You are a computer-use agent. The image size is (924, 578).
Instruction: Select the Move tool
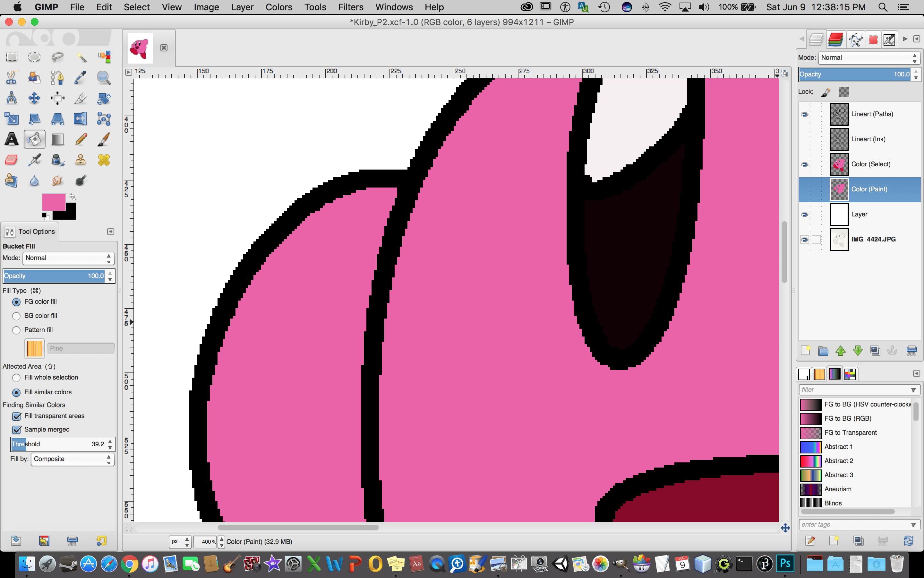pyautogui.click(x=34, y=98)
